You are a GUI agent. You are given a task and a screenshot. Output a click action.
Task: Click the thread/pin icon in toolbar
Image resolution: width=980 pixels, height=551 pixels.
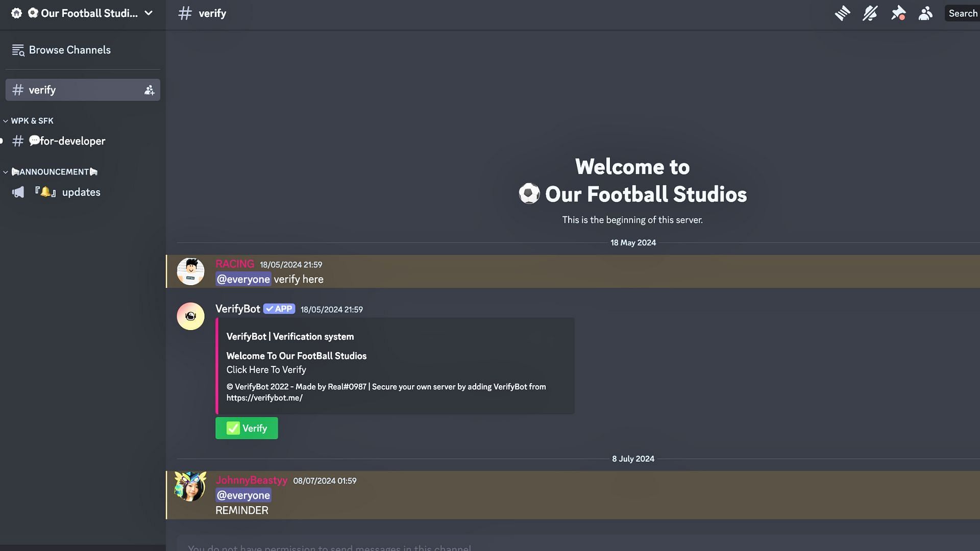pos(898,13)
